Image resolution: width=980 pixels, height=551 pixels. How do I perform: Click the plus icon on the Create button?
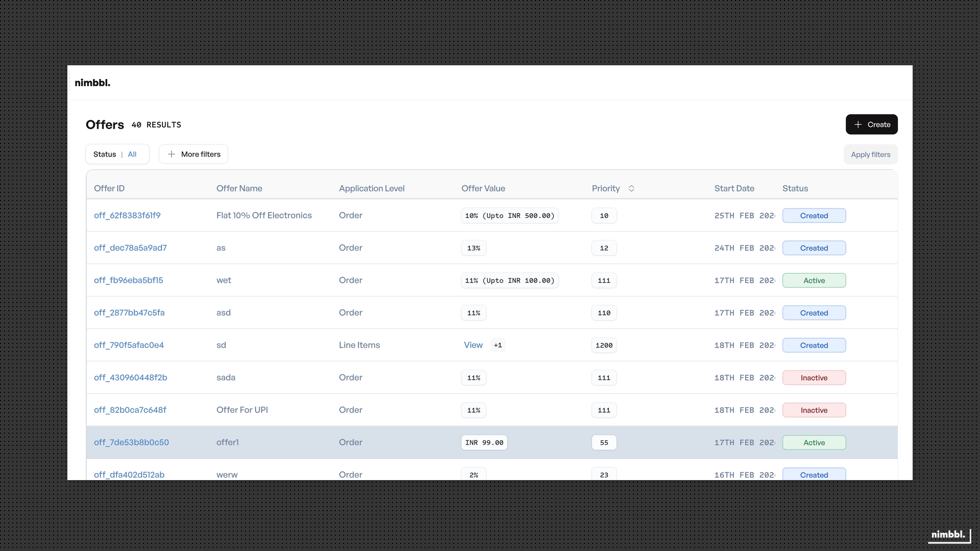click(x=857, y=124)
